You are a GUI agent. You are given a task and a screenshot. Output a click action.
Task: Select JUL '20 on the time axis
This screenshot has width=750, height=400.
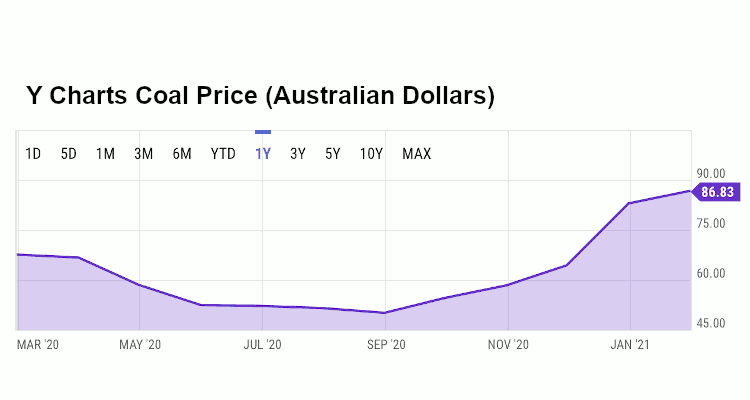[x=262, y=344]
